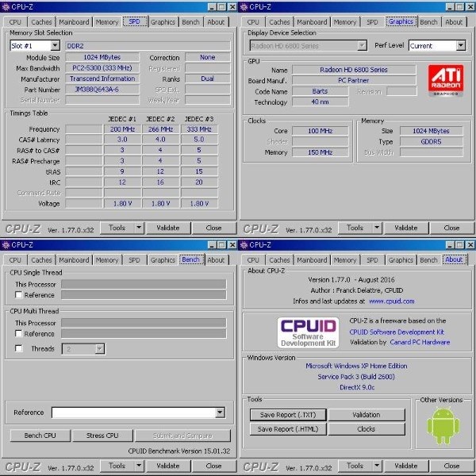Open Tools dropdown arrow in About window
Image resolution: width=476 pixels, height=476 pixels.
(377, 466)
